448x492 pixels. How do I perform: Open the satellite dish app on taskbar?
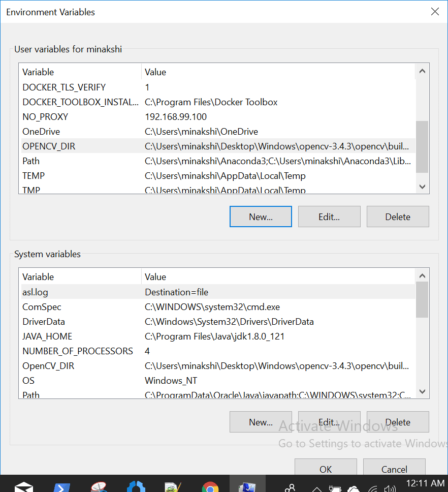99,487
